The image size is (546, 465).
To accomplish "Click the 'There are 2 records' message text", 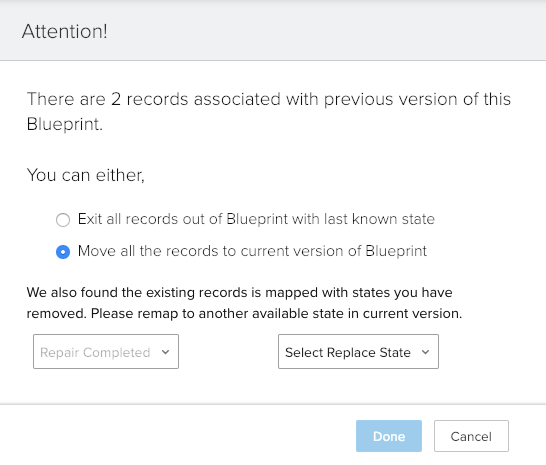I will [269, 111].
